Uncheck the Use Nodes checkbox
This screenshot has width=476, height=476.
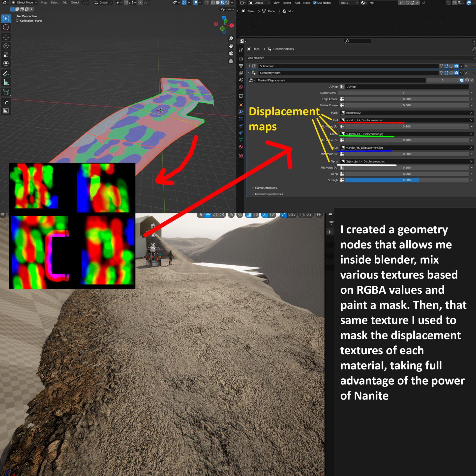click(x=315, y=3)
